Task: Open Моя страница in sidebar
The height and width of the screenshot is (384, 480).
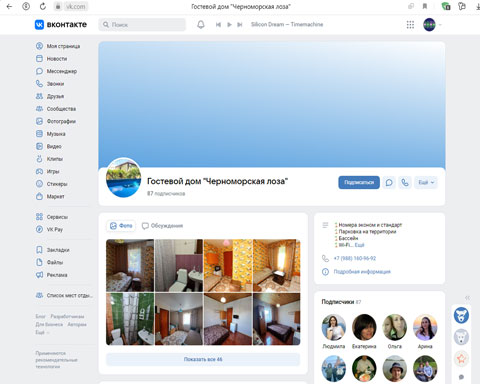Action: (58, 46)
